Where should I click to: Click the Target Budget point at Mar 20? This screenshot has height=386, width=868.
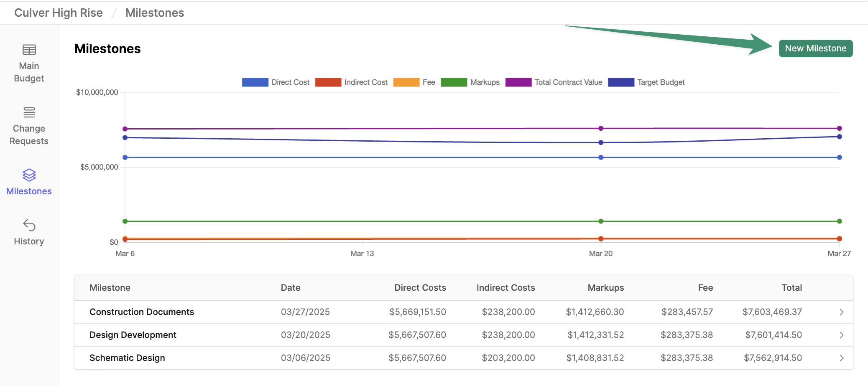(x=601, y=142)
